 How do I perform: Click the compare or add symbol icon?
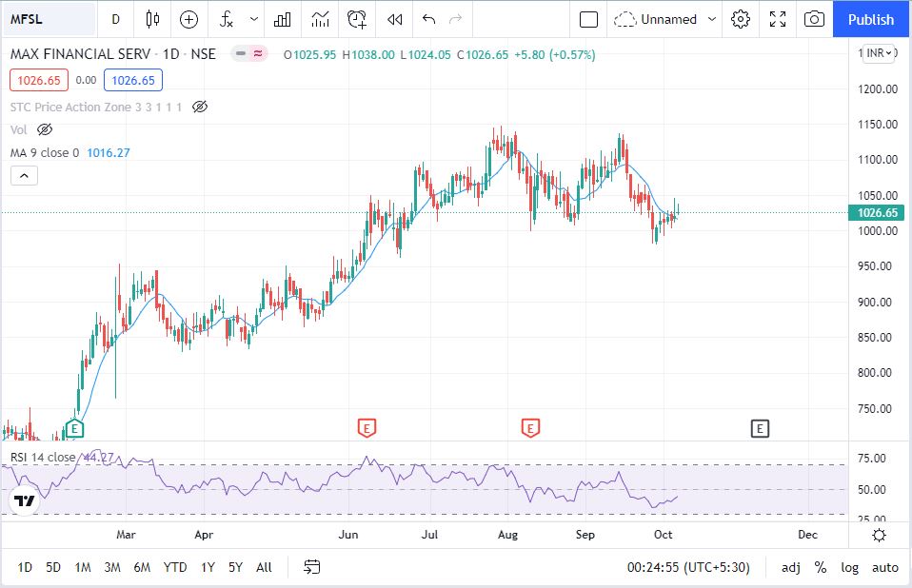189,19
